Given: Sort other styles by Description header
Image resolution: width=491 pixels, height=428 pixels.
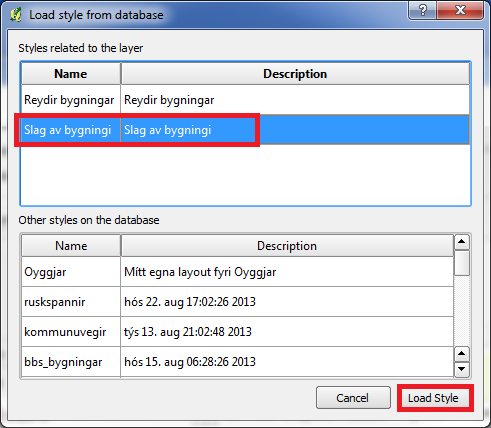Looking at the screenshot, I should (x=287, y=246).
